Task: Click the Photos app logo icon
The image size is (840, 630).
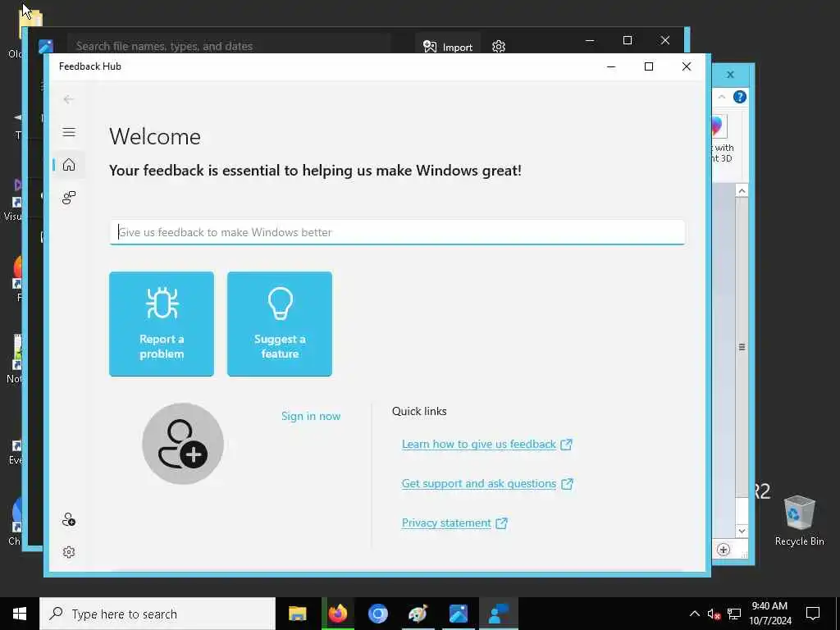Action: (46, 47)
